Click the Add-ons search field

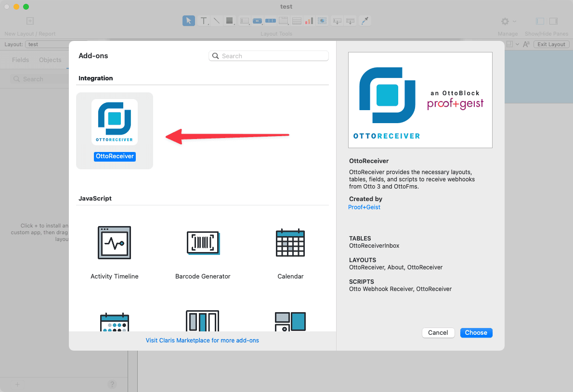click(268, 56)
